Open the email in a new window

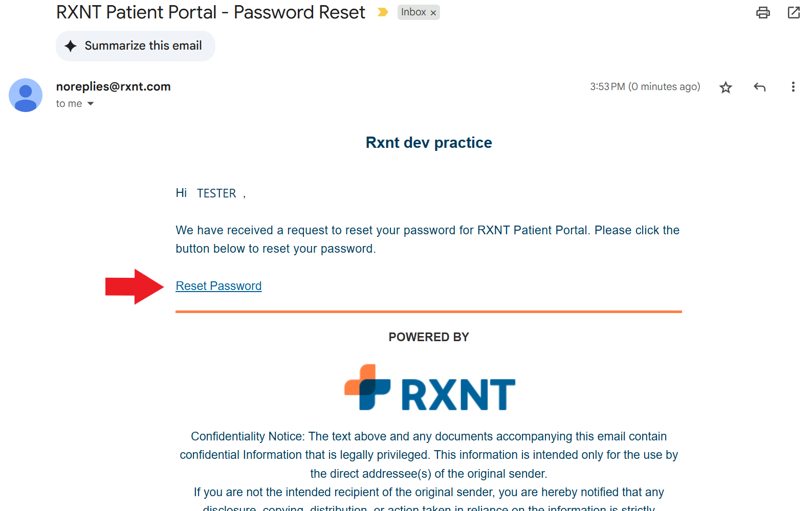(794, 13)
